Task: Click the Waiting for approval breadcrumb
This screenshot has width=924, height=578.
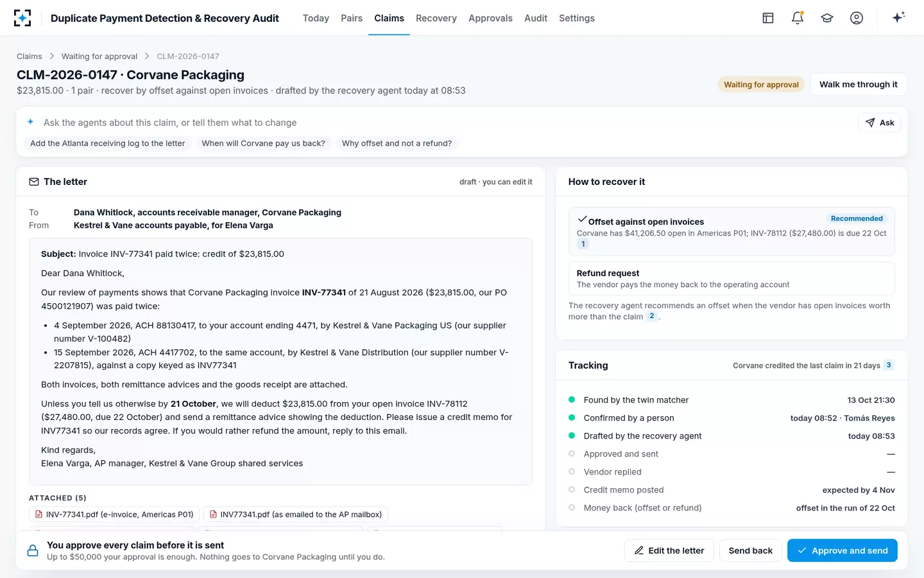Action: pyautogui.click(x=99, y=57)
